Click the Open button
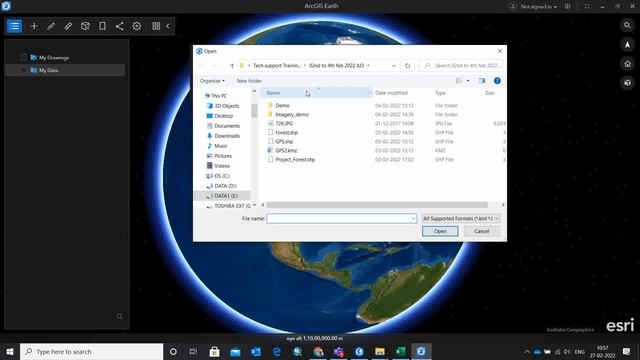 pyautogui.click(x=440, y=231)
